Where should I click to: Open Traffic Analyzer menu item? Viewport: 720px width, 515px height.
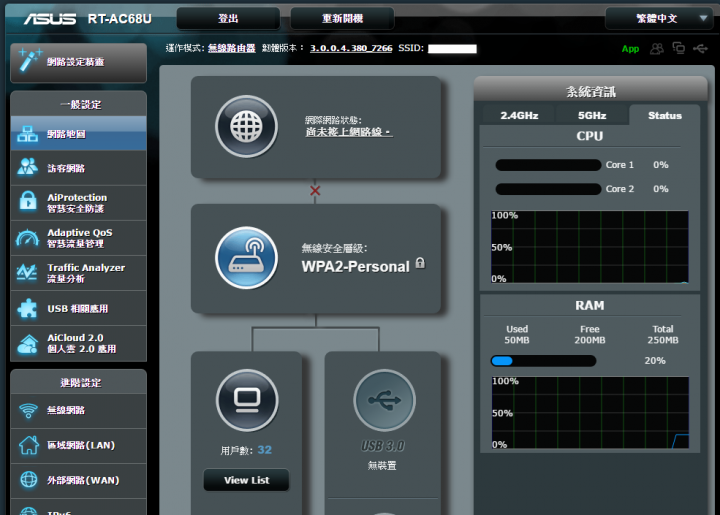pyautogui.click(x=79, y=273)
